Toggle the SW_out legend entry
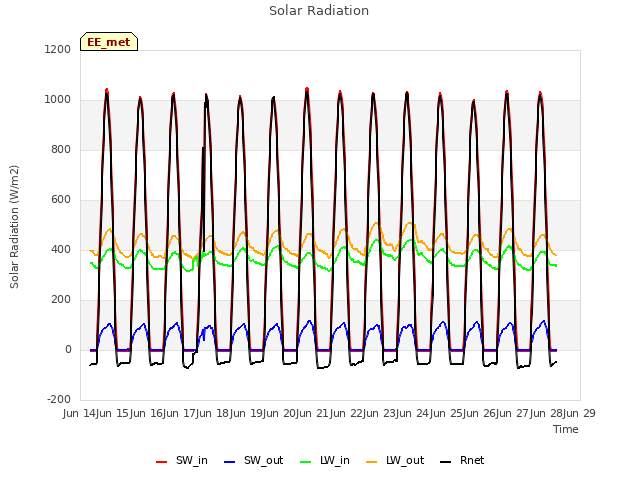This screenshot has height=480, width=640. tap(253, 460)
